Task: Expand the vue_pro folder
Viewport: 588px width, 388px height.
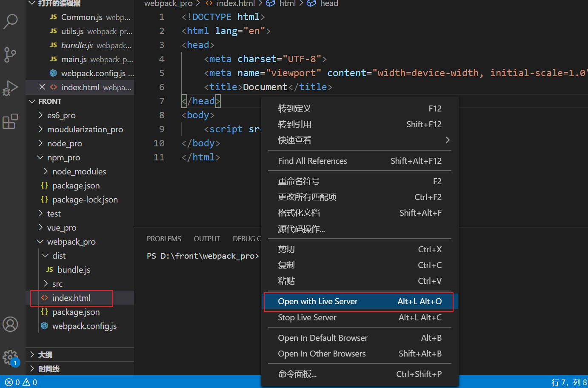Action: coord(40,228)
